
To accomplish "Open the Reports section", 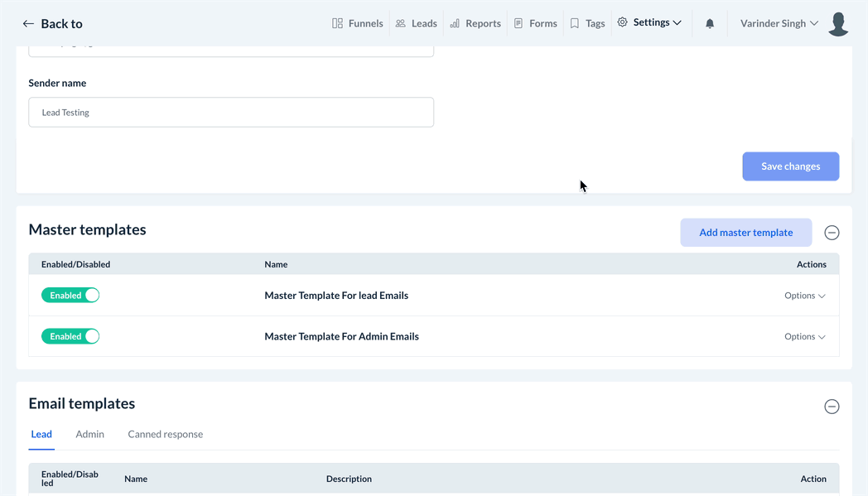I will pos(475,23).
